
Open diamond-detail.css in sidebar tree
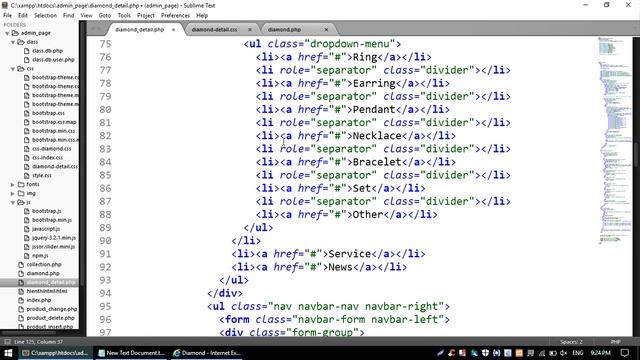[x=55, y=167]
